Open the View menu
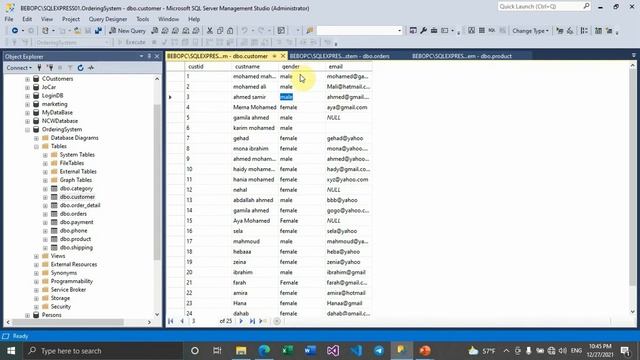The height and width of the screenshot is (360, 640). coord(47,19)
